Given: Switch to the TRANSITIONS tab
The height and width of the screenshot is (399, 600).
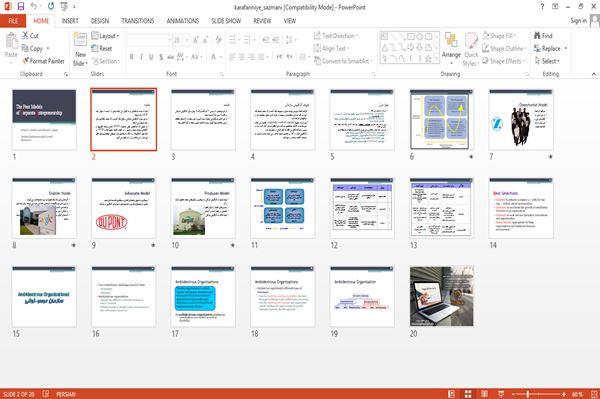Looking at the screenshot, I should coord(138,21).
